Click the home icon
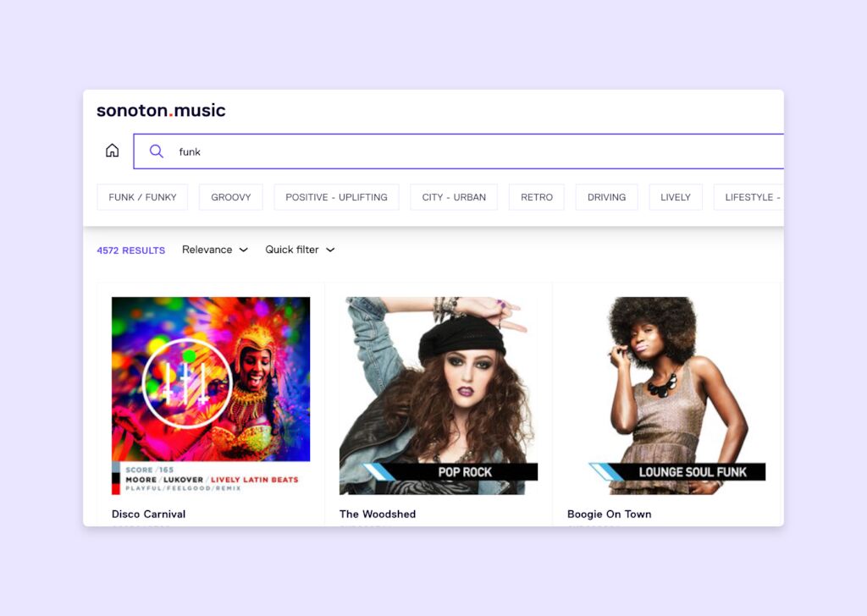This screenshot has height=616, width=867. tap(112, 151)
